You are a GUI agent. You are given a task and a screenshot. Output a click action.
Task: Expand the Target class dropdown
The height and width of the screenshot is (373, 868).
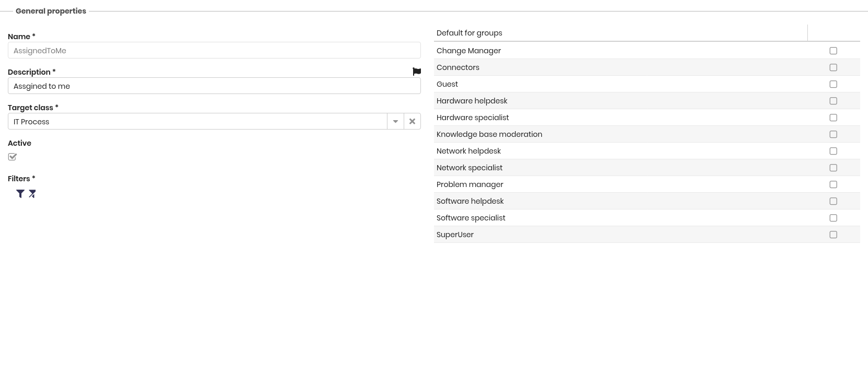(x=395, y=121)
